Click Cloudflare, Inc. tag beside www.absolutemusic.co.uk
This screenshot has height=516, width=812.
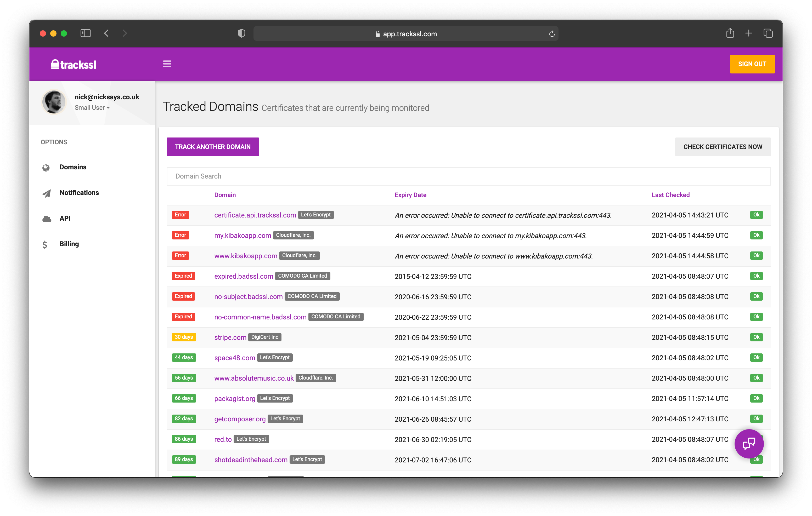(x=316, y=378)
